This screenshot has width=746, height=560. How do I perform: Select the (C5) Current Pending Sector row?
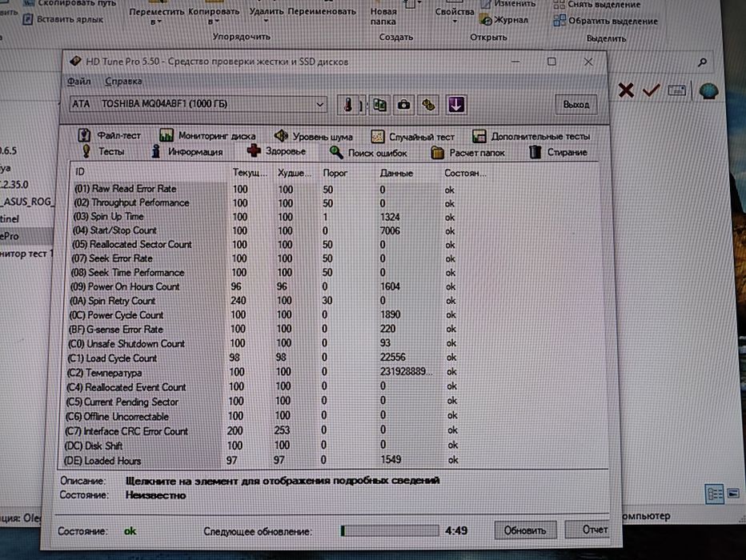click(x=261, y=402)
